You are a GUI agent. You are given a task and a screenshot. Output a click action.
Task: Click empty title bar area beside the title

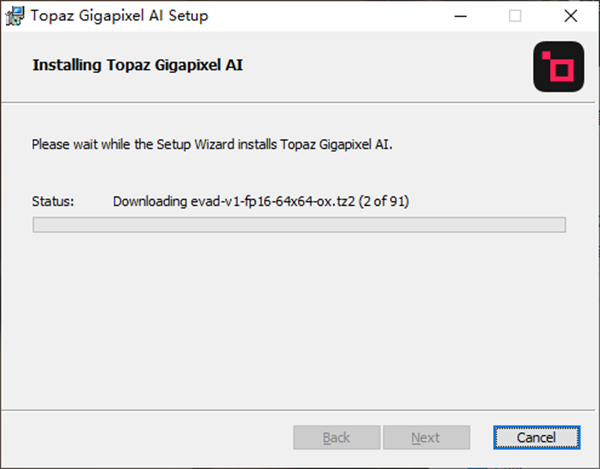tap(320, 17)
